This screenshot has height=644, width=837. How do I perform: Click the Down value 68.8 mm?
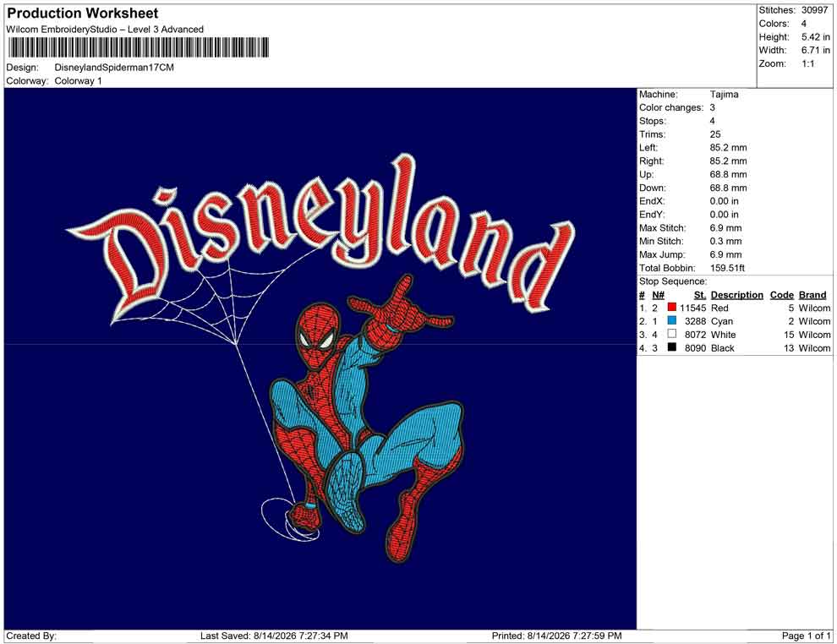[x=729, y=188]
